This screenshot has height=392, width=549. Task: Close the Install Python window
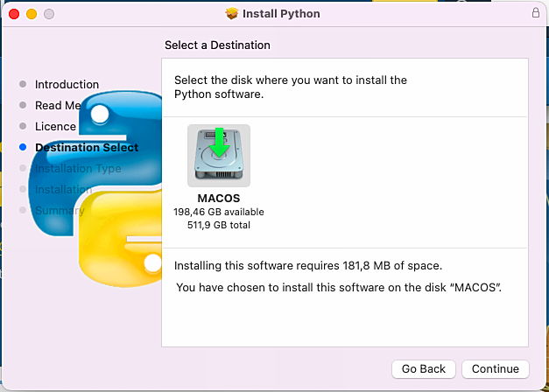(x=14, y=14)
